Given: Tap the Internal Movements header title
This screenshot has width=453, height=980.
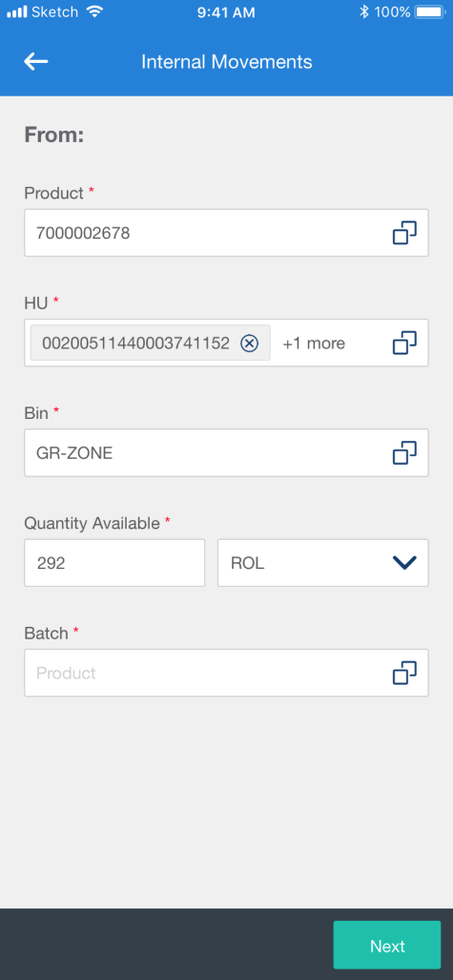Looking at the screenshot, I should tap(227, 62).
